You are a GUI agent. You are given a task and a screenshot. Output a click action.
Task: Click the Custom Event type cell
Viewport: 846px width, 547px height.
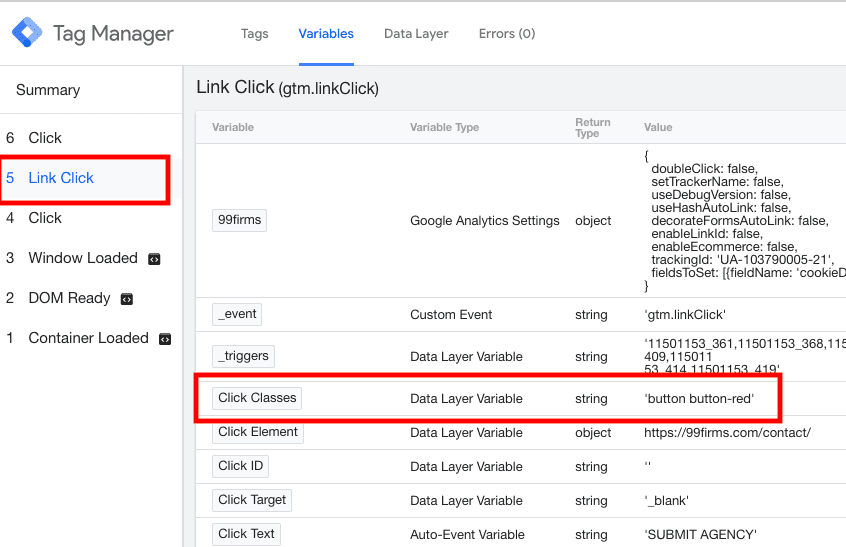(451, 314)
